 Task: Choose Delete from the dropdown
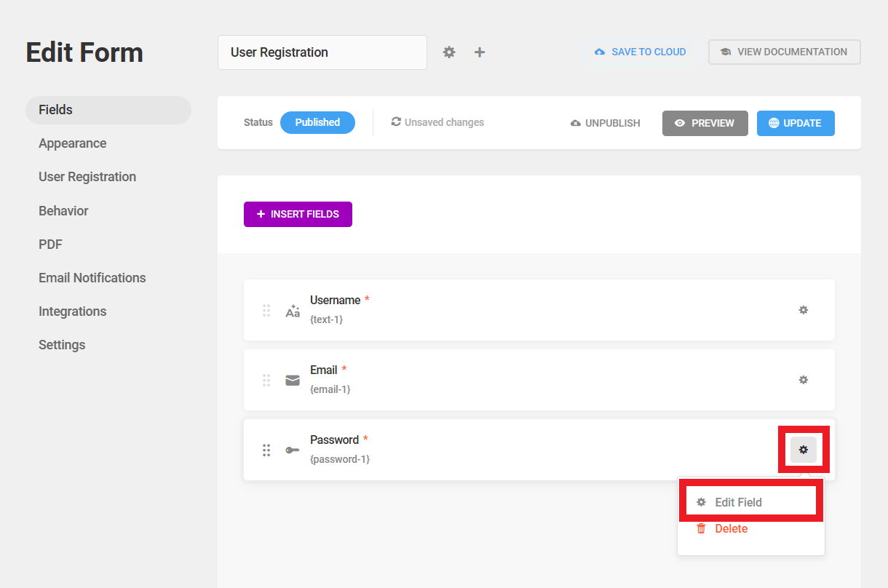pyautogui.click(x=751, y=529)
